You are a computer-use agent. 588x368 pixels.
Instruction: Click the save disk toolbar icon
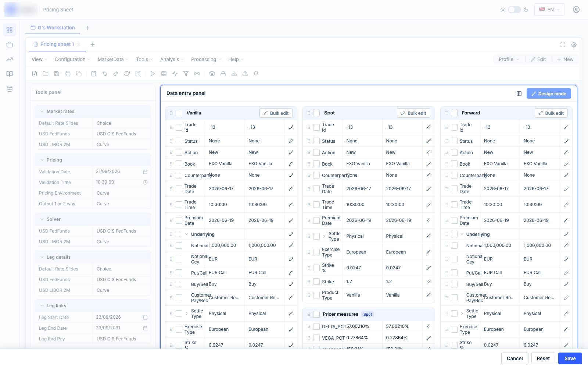[57, 74]
